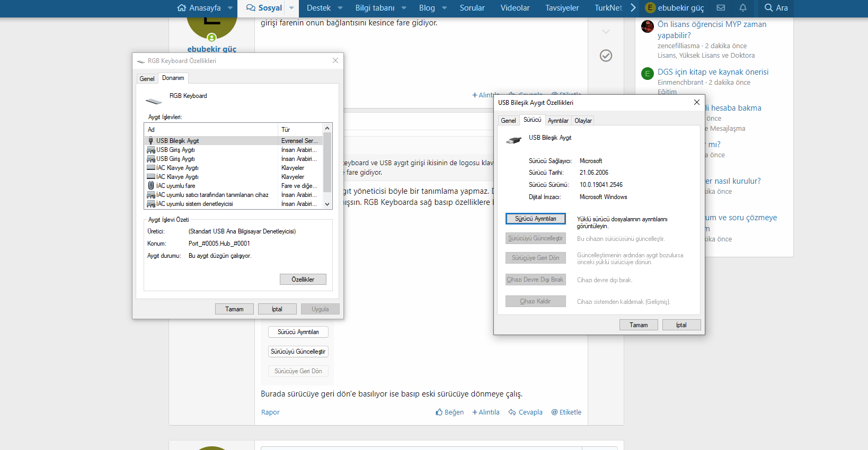Expand the Blog dropdown arrow
This screenshot has width=868, height=450.
[x=444, y=8]
